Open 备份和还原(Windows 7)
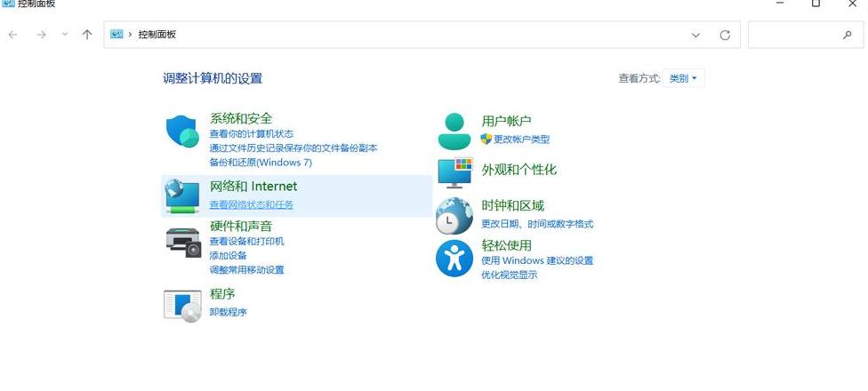868x391 pixels. point(261,163)
